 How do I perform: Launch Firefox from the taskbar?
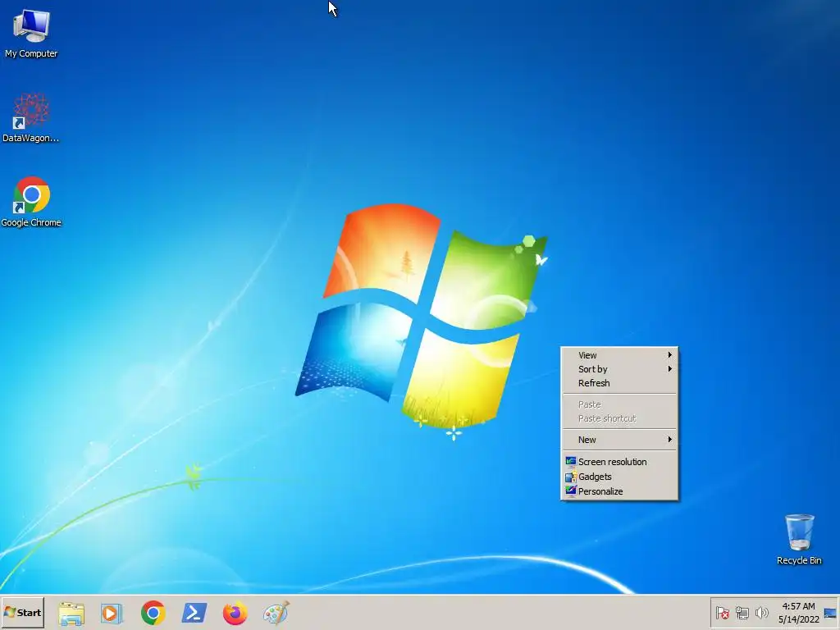pyautogui.click(x=235, y=613)
